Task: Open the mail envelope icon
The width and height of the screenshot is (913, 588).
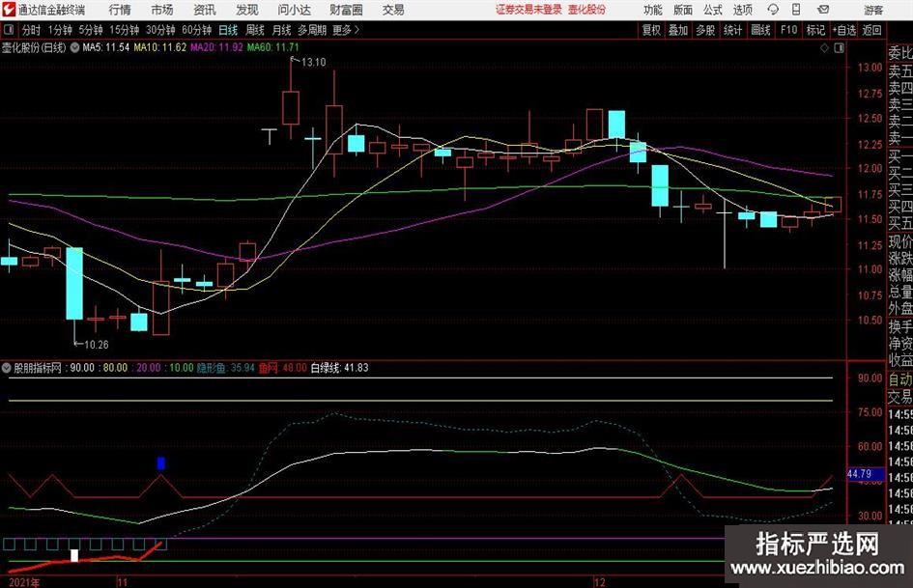Action: (x=823, y=10)
